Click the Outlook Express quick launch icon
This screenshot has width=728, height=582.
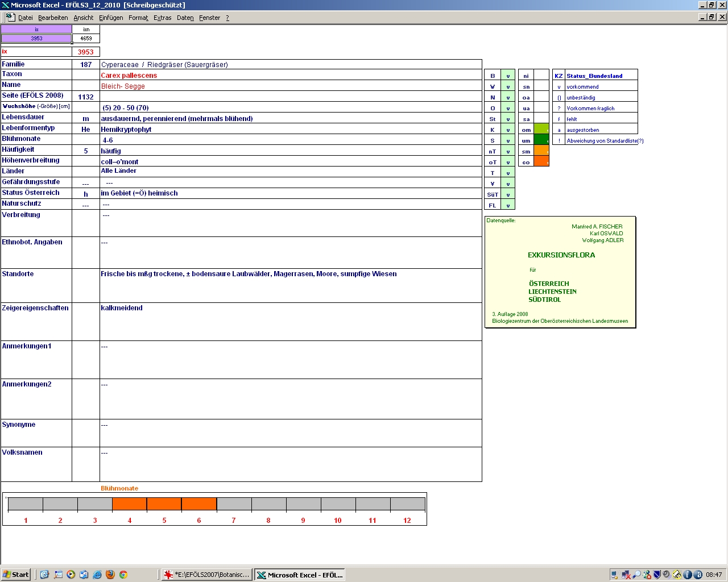tap(84, 575)
